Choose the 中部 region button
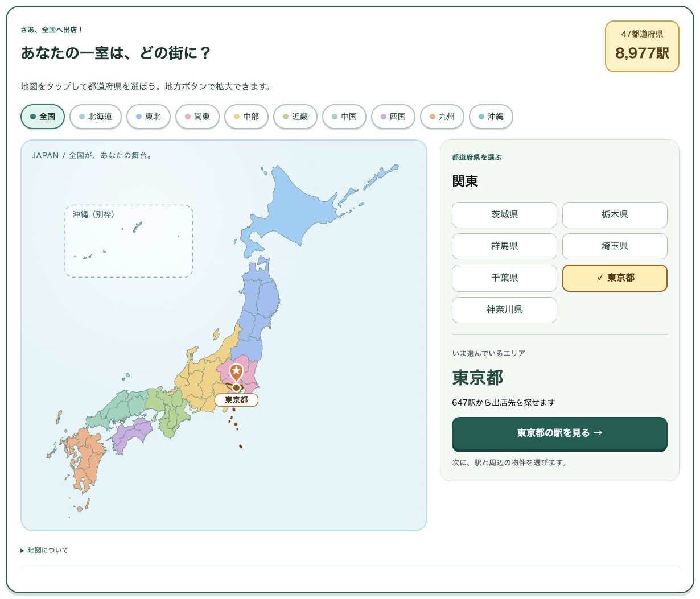The width and height of the screenshot is (700, 599). (x=246, y=117)
